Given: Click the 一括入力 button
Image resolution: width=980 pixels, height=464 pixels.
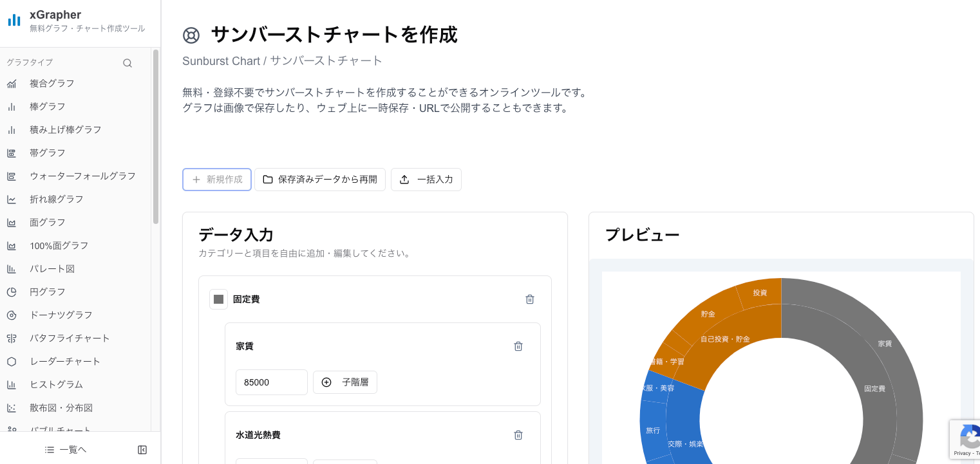Looking at the screenshot, I should (x=426, y=180).
